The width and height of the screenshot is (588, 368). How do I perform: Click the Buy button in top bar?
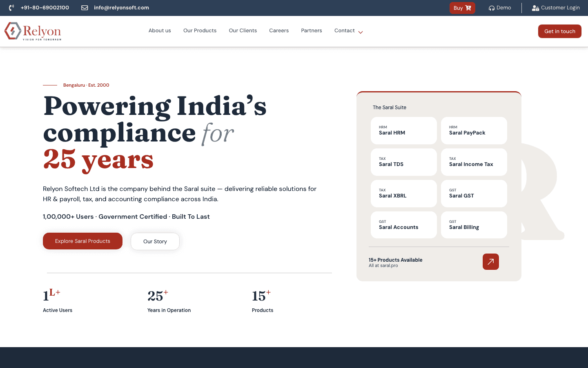462,8
